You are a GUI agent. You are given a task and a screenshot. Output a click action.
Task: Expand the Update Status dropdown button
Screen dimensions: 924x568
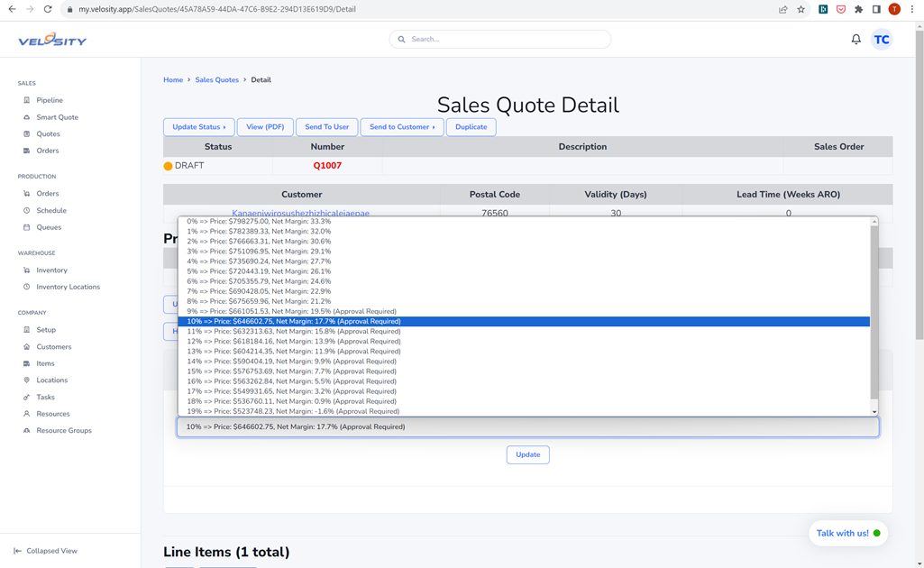pos(198,127)
